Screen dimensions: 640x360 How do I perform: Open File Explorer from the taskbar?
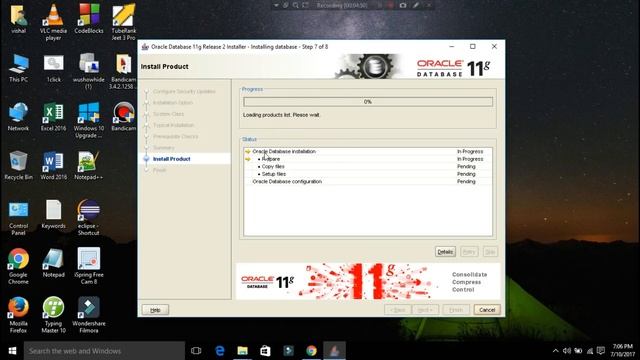242,351
